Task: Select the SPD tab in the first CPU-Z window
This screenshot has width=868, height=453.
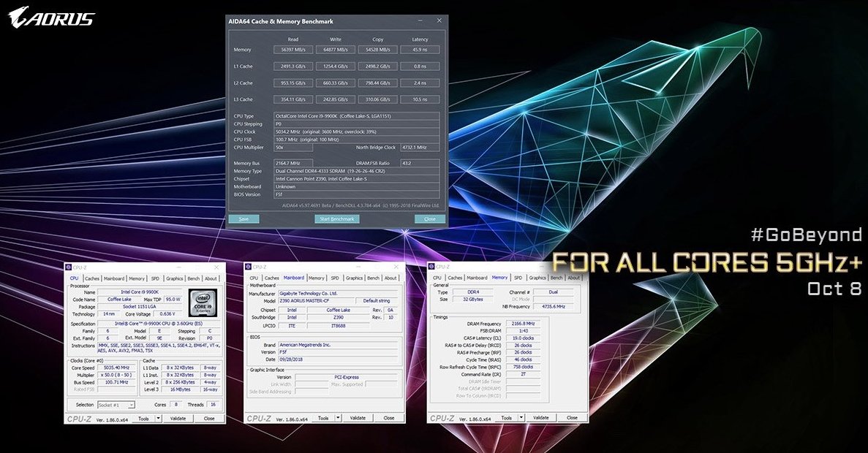Action: pos(155,278)
